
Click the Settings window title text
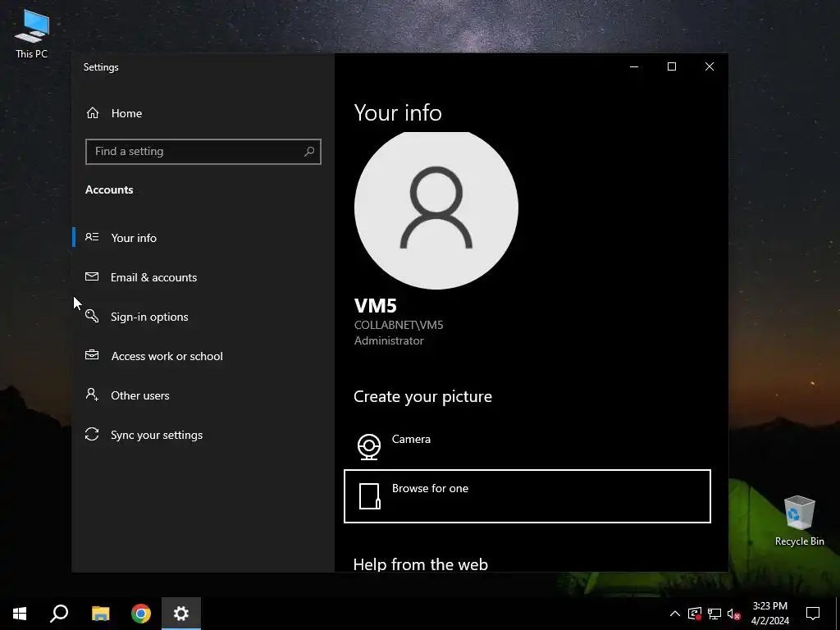click(x=101, y=67)
